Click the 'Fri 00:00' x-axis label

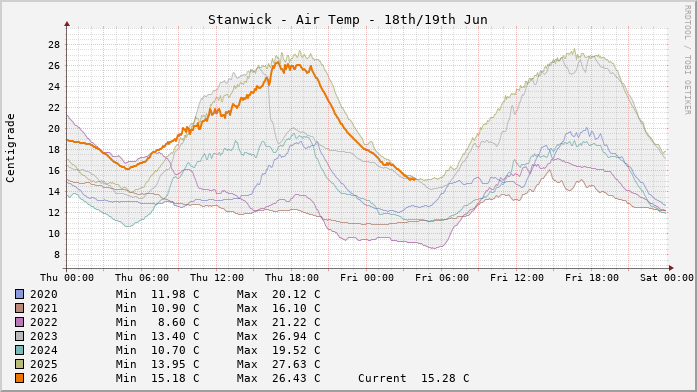tap(367, 278)
